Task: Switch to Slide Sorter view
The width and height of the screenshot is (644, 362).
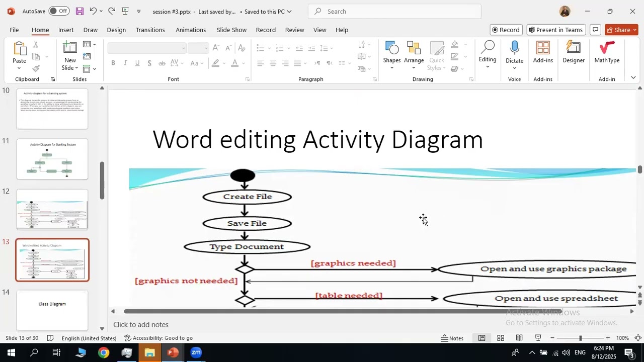Action: click(501, 338)
